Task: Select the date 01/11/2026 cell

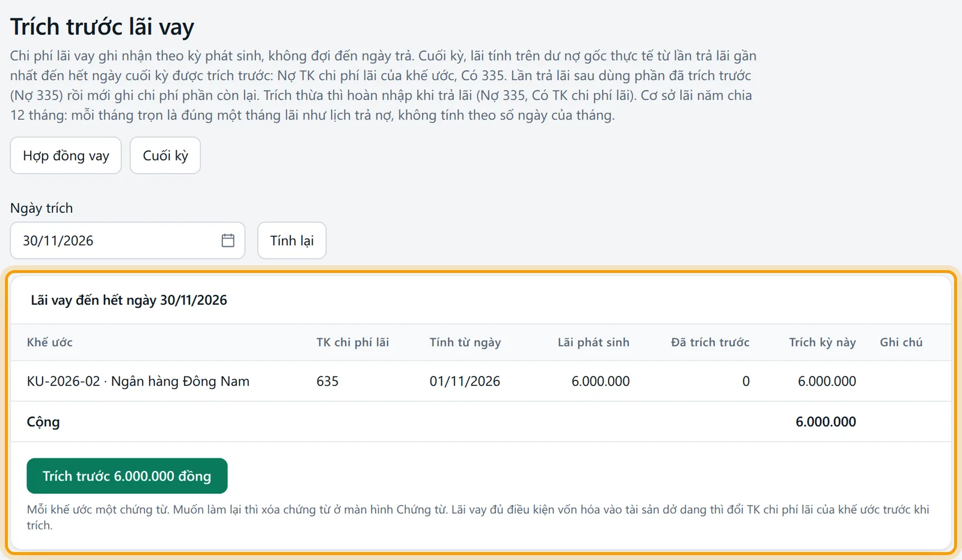Action: tap(465, 381)
